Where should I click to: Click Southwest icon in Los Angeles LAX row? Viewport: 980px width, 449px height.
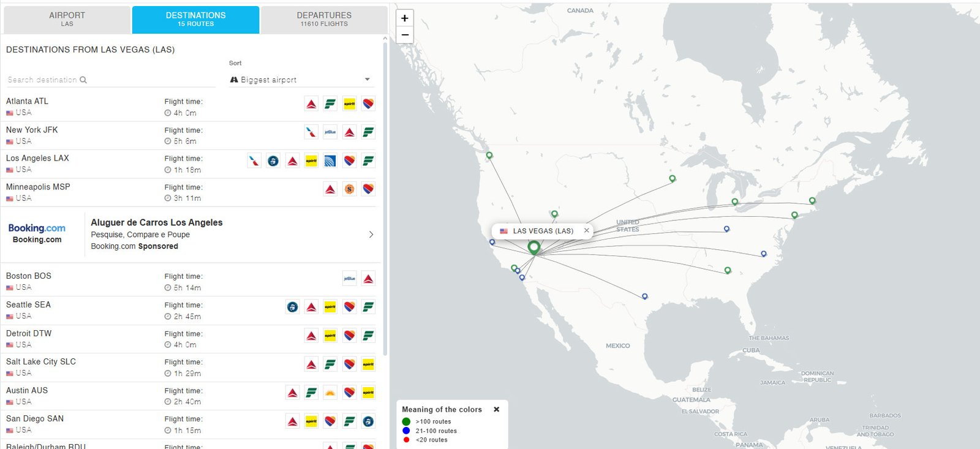point(349,160)
